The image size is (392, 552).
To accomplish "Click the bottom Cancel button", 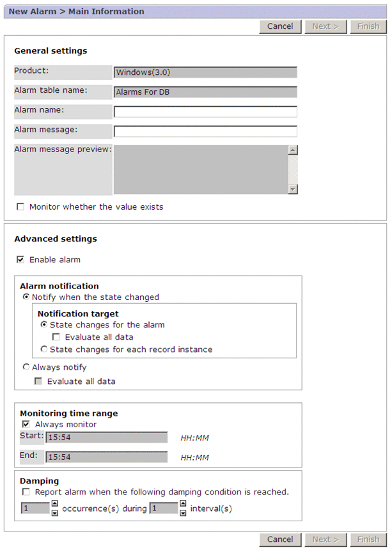I will pyautogui.click(x=280, y=539).
